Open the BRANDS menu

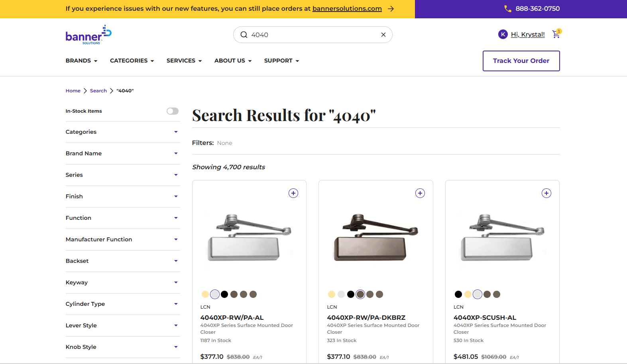(x=81, y=61)
